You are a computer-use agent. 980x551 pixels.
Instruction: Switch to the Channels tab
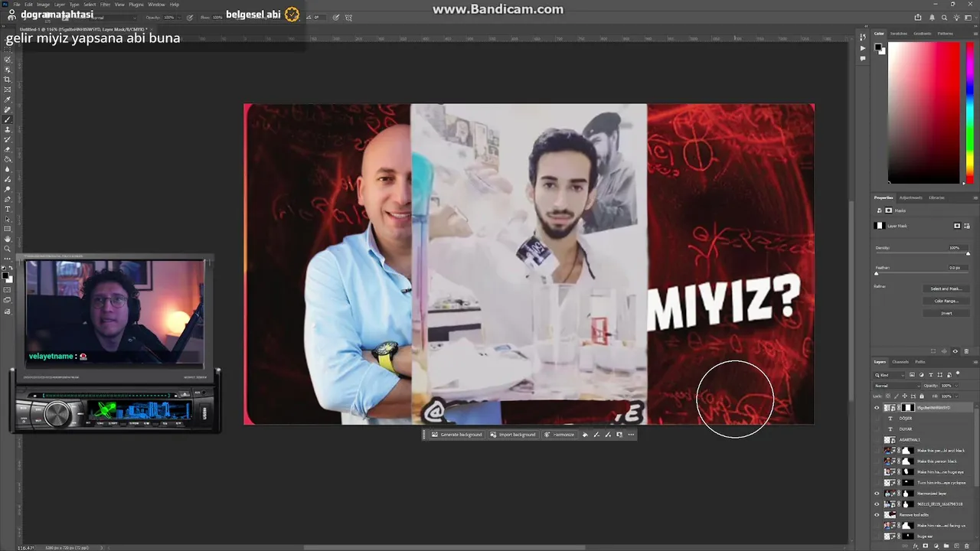[x=900, y=362]
